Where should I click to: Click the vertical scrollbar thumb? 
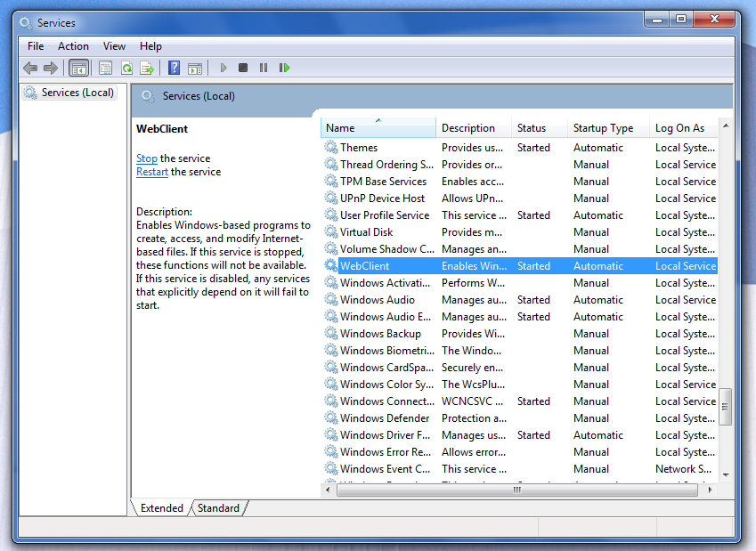(x=725, y=407)
